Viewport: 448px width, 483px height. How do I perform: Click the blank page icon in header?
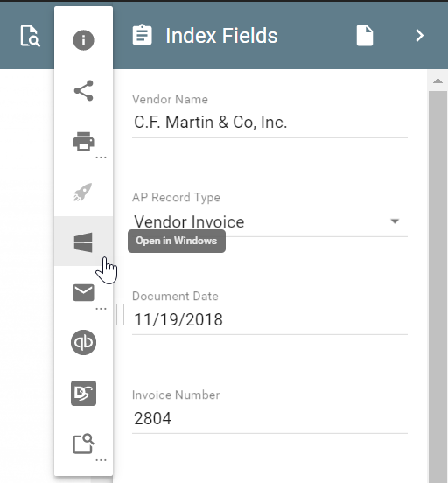365,36
